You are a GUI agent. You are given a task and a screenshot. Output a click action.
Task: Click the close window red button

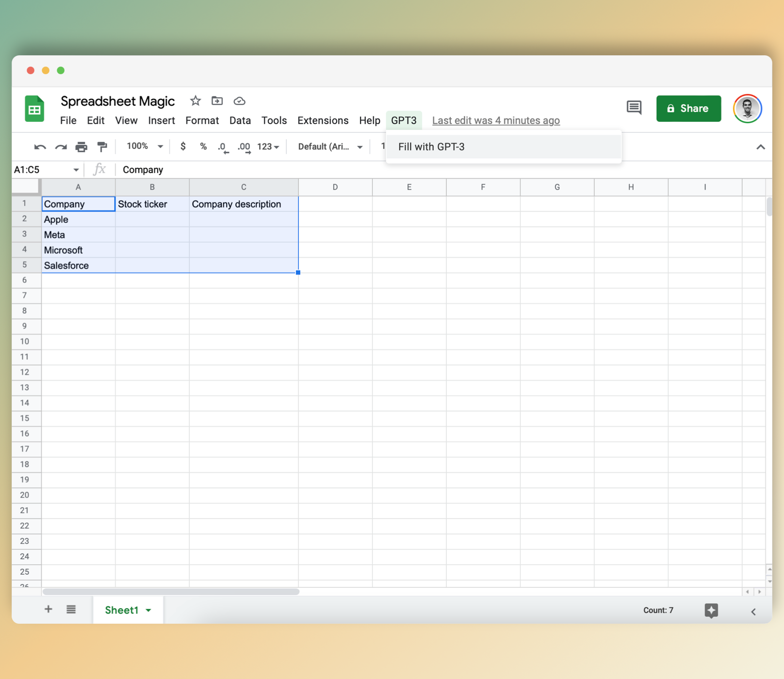coord(31,70)
